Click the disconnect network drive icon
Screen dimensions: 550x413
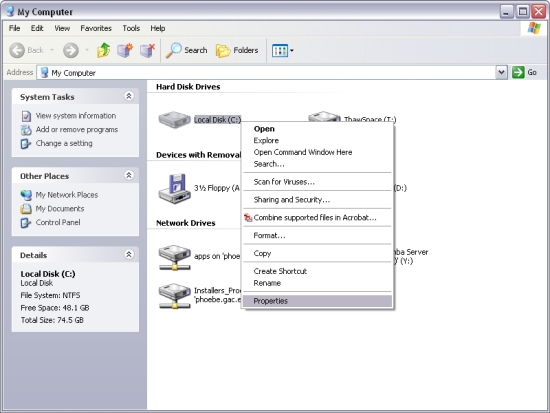click(x=147, y=51)
